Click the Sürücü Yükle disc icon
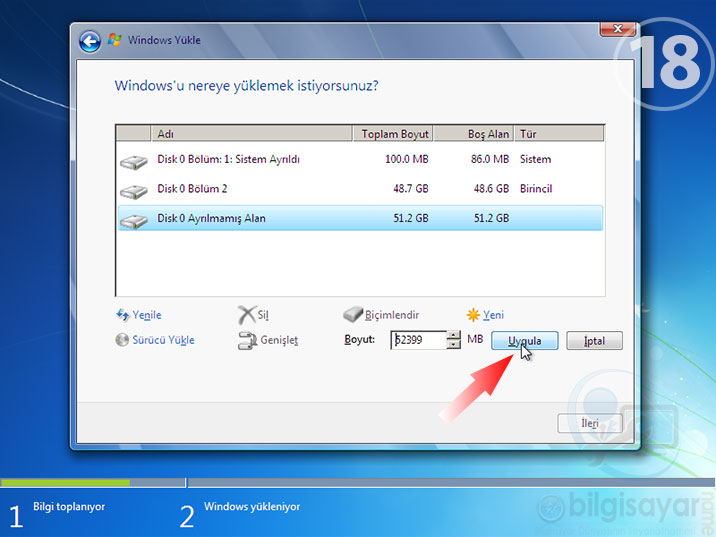Image resolution: width=716 pixels, height=537 pixels. [x=122, y=340]
